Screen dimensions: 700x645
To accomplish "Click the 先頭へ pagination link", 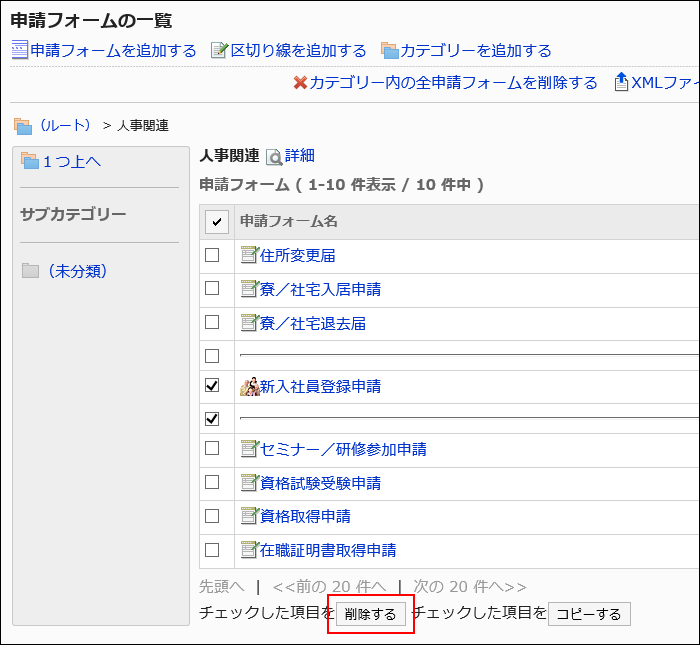I will (x=222, y=587).
